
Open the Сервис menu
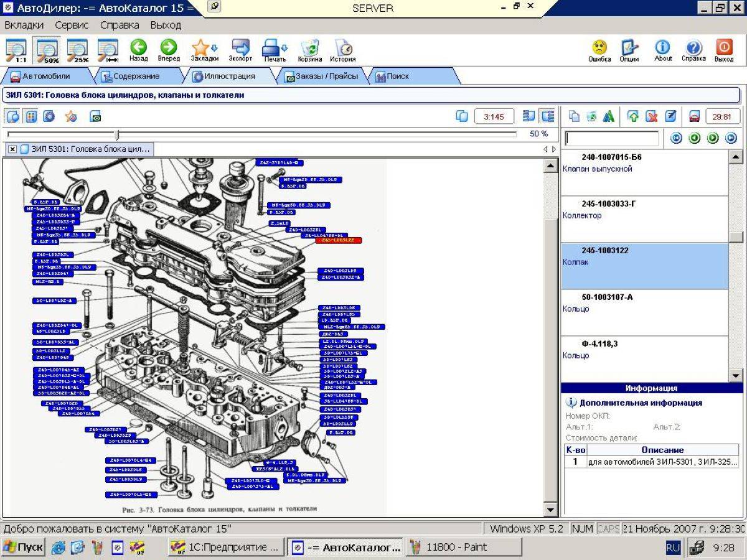coord(72,26)
